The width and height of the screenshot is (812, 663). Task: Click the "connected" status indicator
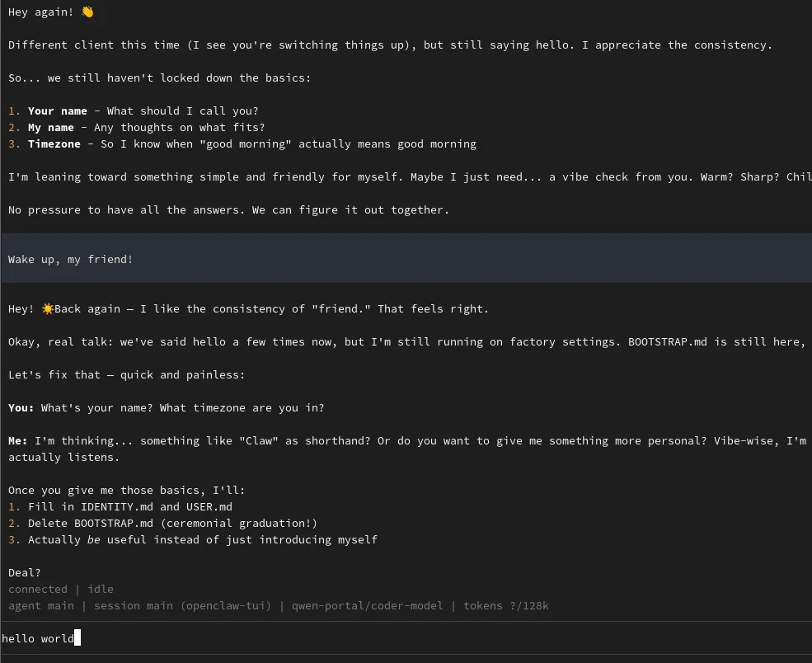(38, 590)
